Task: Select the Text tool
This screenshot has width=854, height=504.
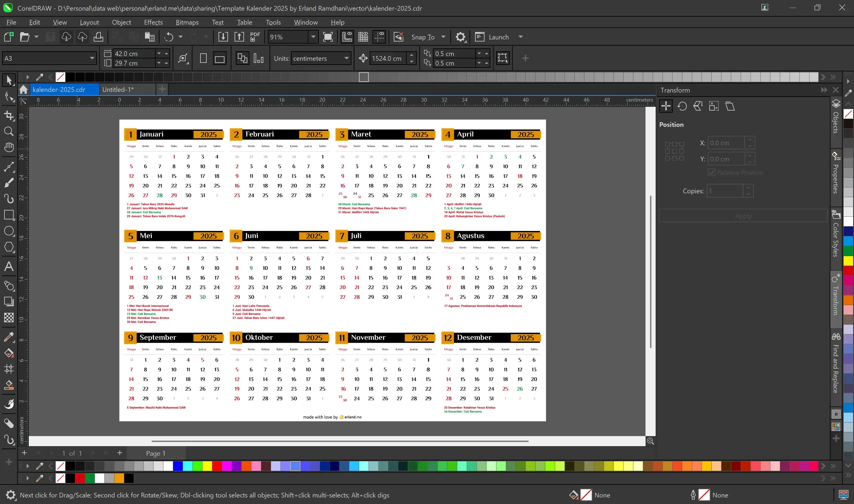Action: 9,267
